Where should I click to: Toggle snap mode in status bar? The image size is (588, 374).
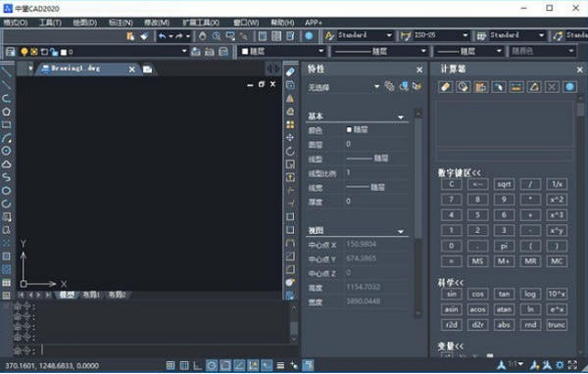[x=171, y=365]
